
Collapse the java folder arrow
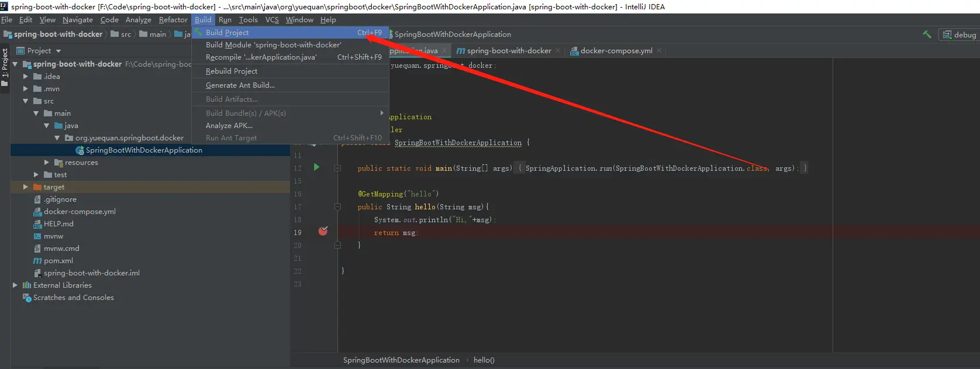[46, 126]
